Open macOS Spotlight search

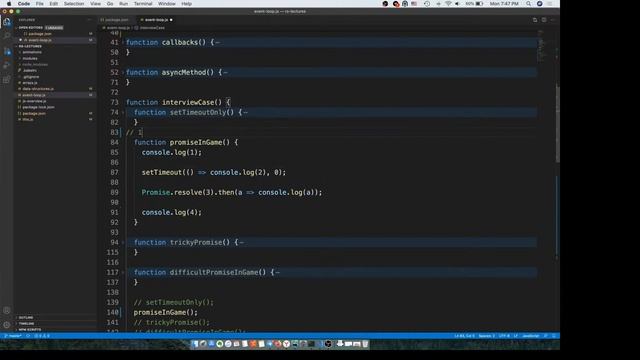coord(529,4)
